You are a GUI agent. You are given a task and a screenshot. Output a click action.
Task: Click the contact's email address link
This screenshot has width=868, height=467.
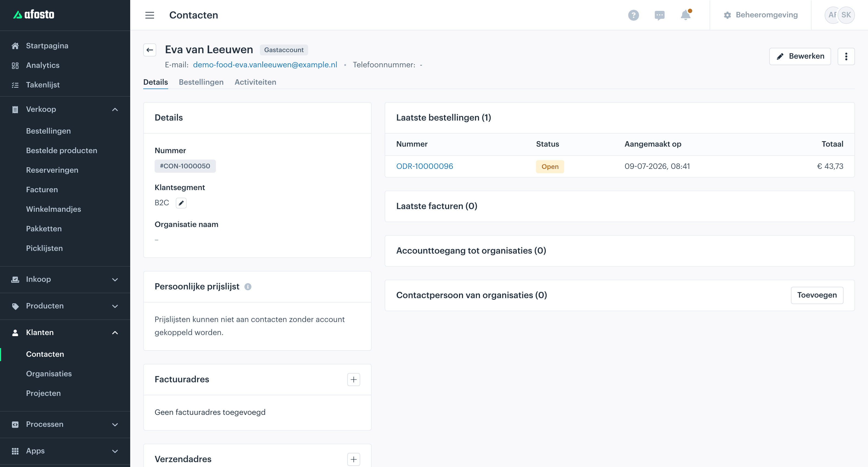[x=265, y=65]
